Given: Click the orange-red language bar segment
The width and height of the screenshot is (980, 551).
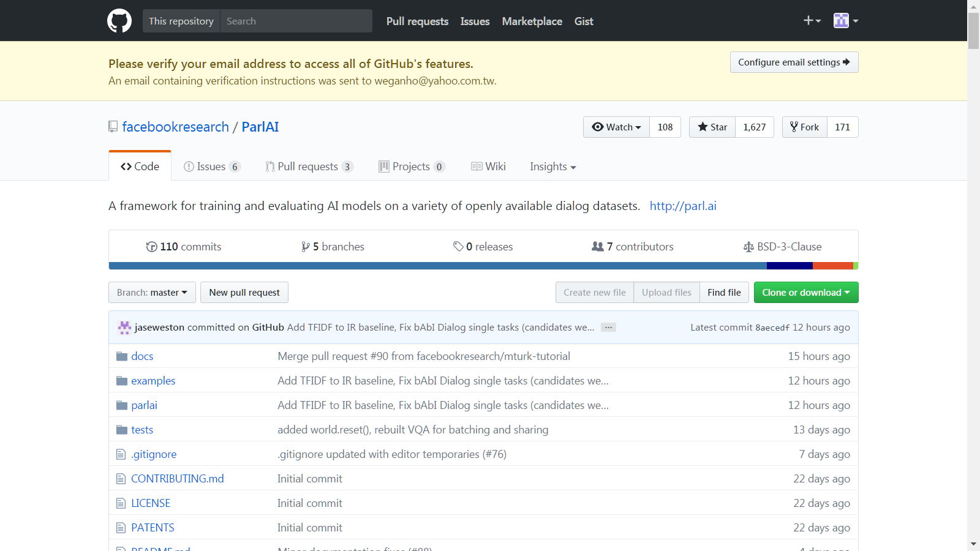Looking at the screenshot, I should point(833,266).
